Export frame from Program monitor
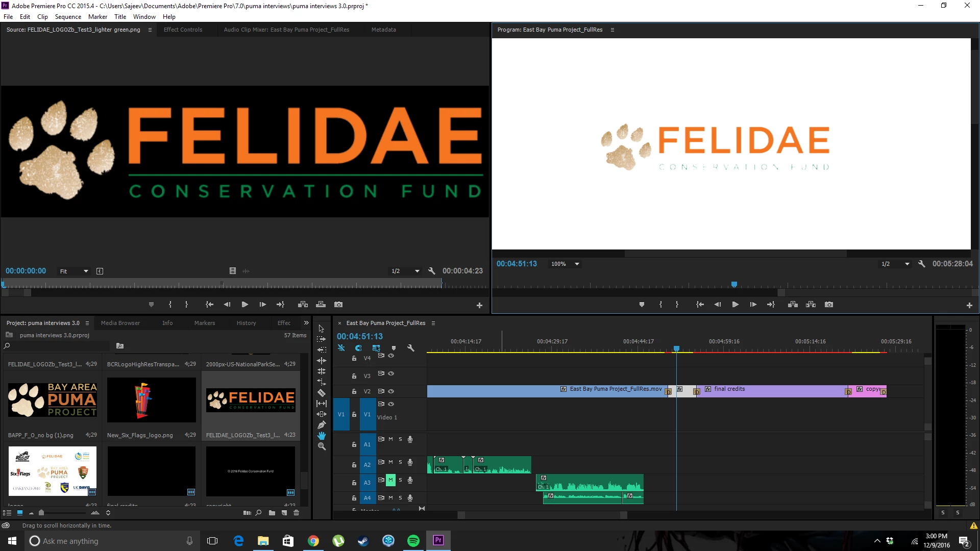Viewport: 980px width, 551px height. click(x=829, y=305)
